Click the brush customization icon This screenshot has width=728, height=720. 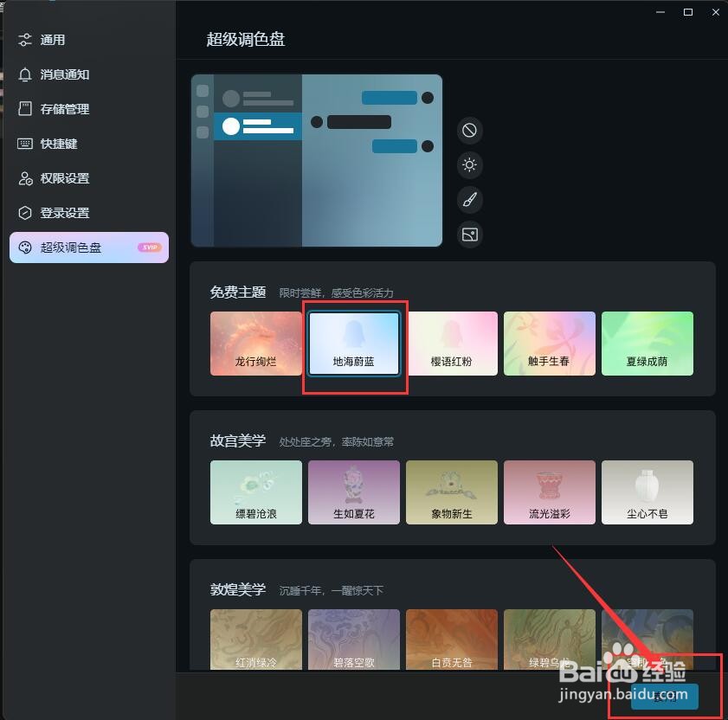469,199
